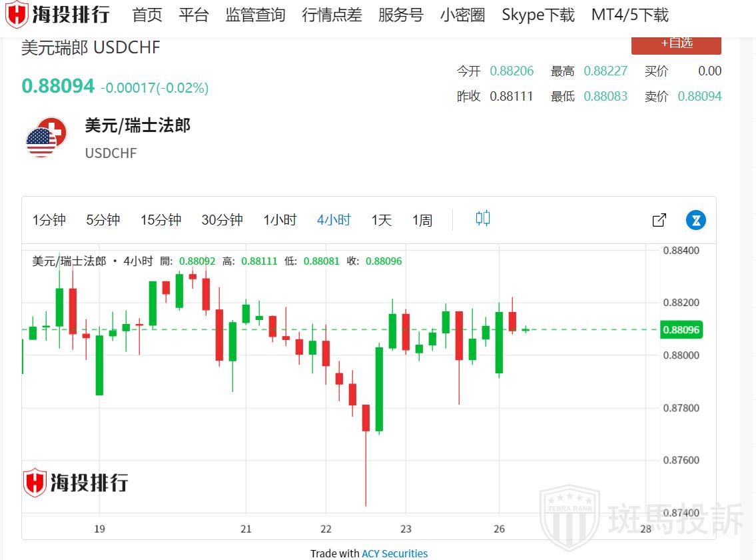756x560 pixels.
Task: Open the MT4/5下载 navigation link
Action: 629,15
